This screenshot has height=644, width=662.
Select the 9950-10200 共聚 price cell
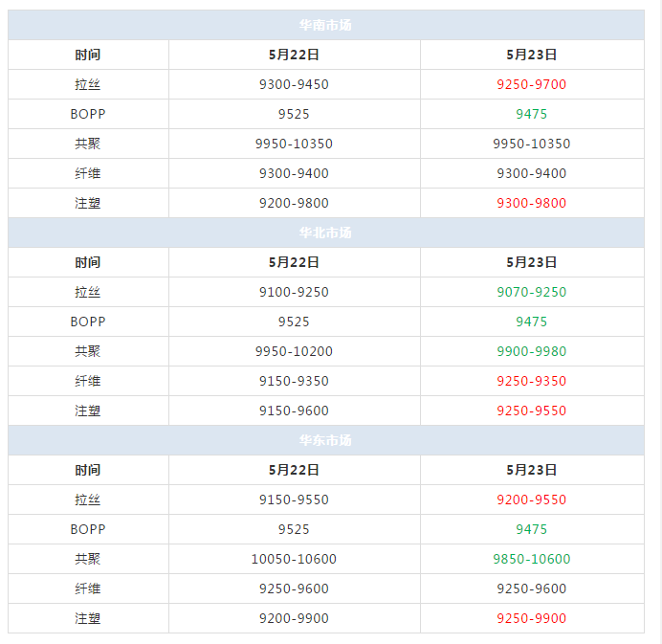pyautogui.click(x=294, y=351)
